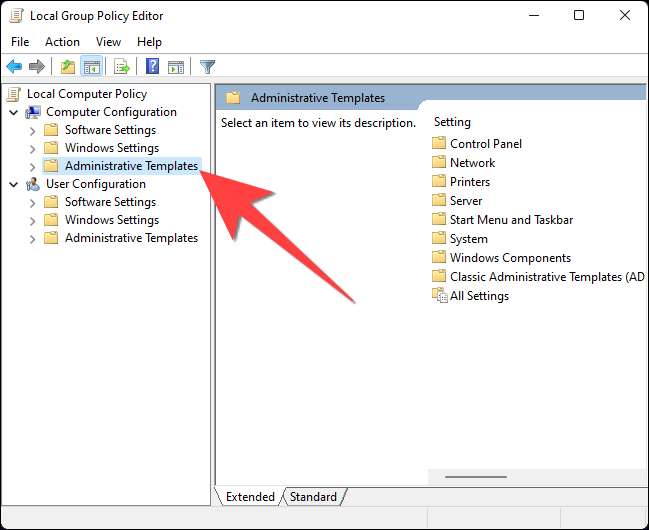Click the Computer Configuration computer icon

click(33, 112)
